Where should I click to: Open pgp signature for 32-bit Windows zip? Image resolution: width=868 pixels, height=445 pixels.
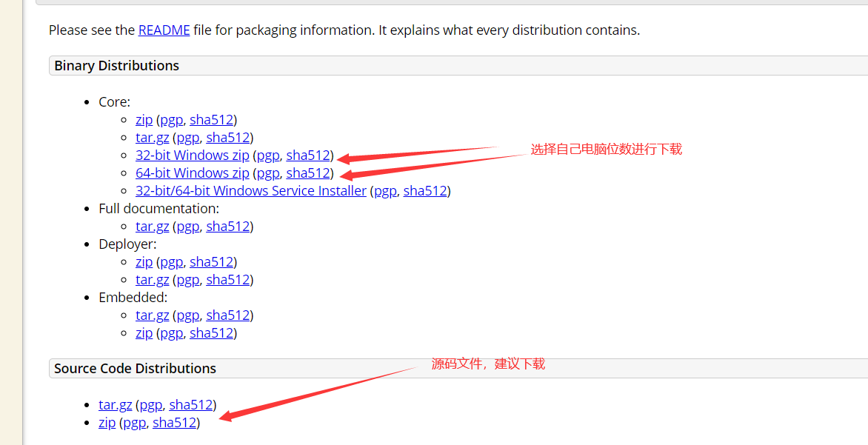269,155
